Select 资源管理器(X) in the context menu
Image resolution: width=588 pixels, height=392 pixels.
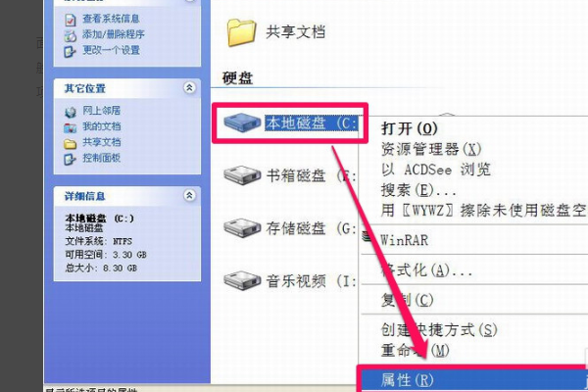(x=431, y=149)
